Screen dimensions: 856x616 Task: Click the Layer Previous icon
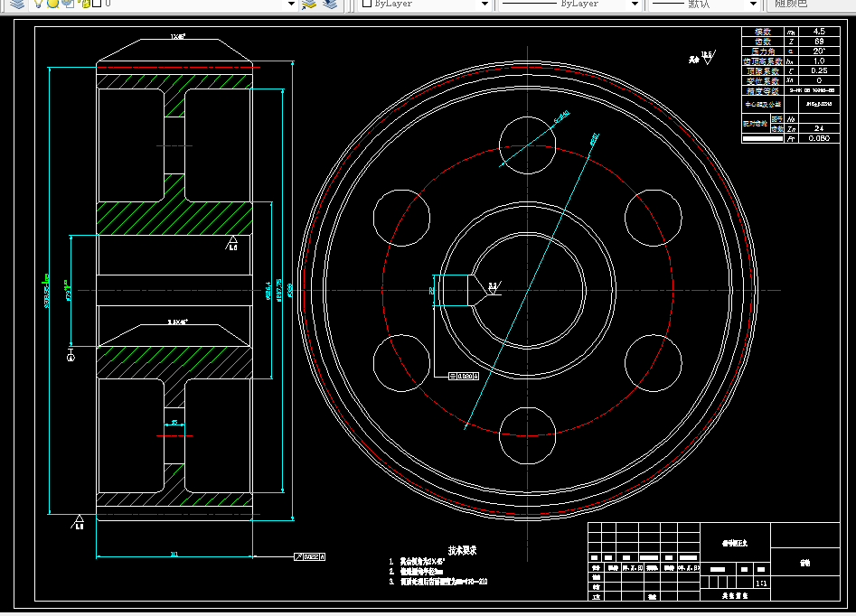(330, 5)
